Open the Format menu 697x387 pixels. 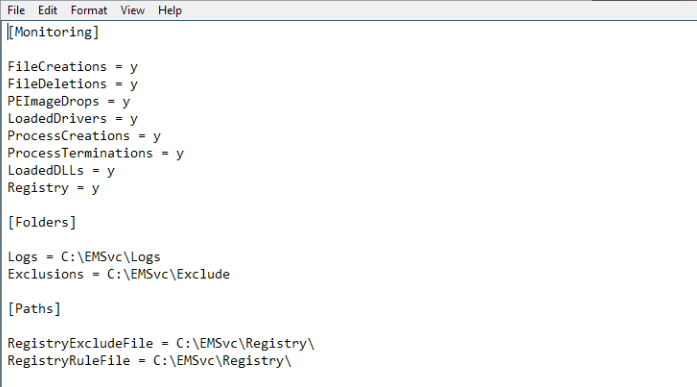point(89,10)
